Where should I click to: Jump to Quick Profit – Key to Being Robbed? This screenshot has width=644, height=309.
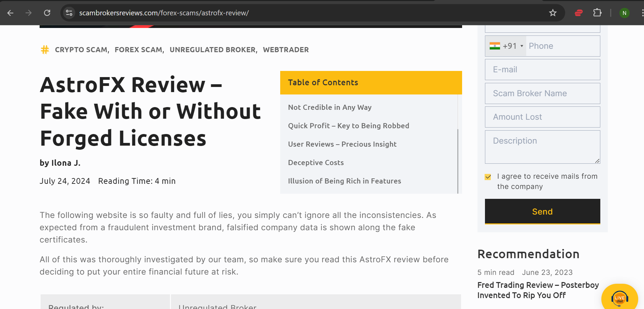pyautogui.click(x=348, y=126)
